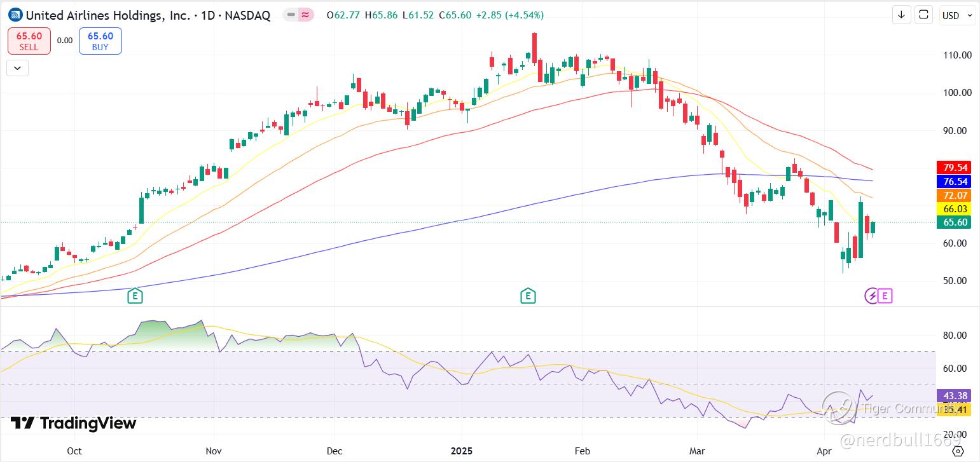Click the Mar label on time axis
The height and width of the screenshot is (462, 980).
pos(698,451)
